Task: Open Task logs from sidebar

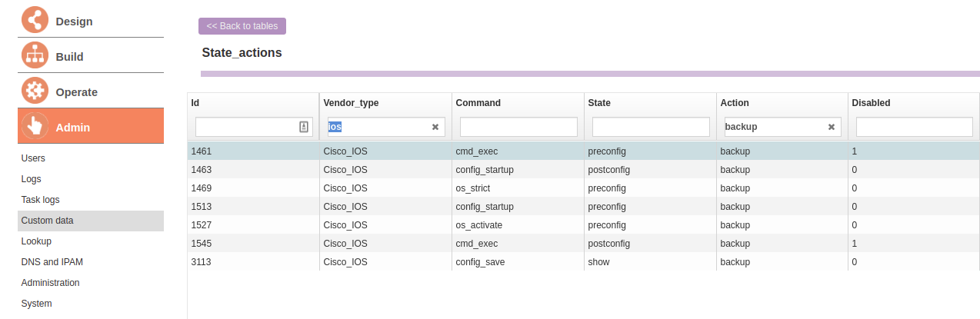Action: [40, 200]
